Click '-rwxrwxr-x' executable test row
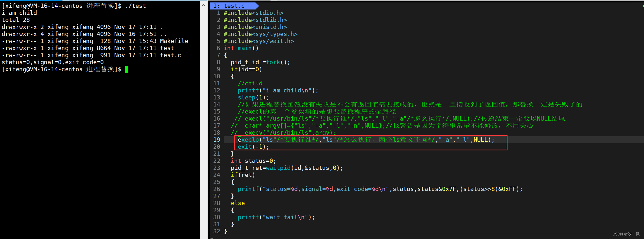This screenshot has width=644, height=239. (x=88, y=48)
